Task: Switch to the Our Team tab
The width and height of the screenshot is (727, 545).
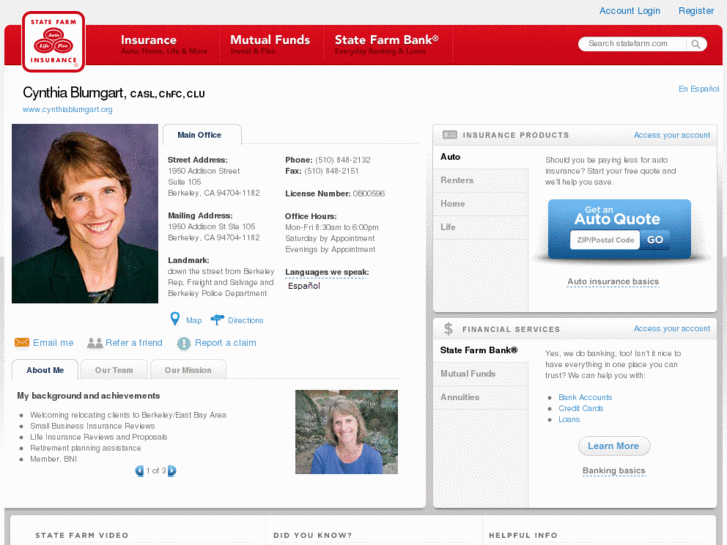Action: pos(114,370)
